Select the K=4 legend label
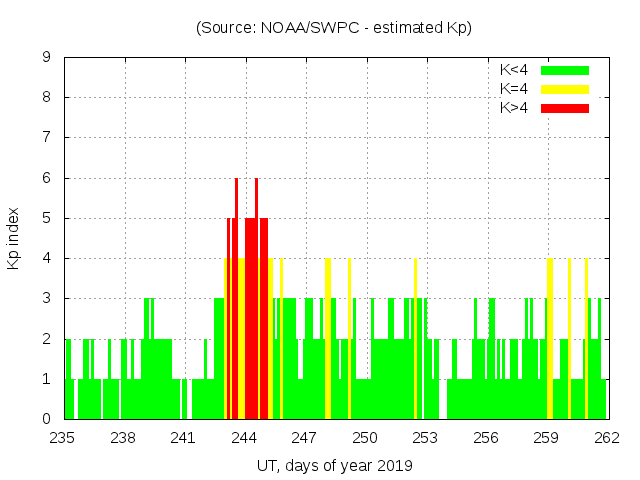 point(514,89)
